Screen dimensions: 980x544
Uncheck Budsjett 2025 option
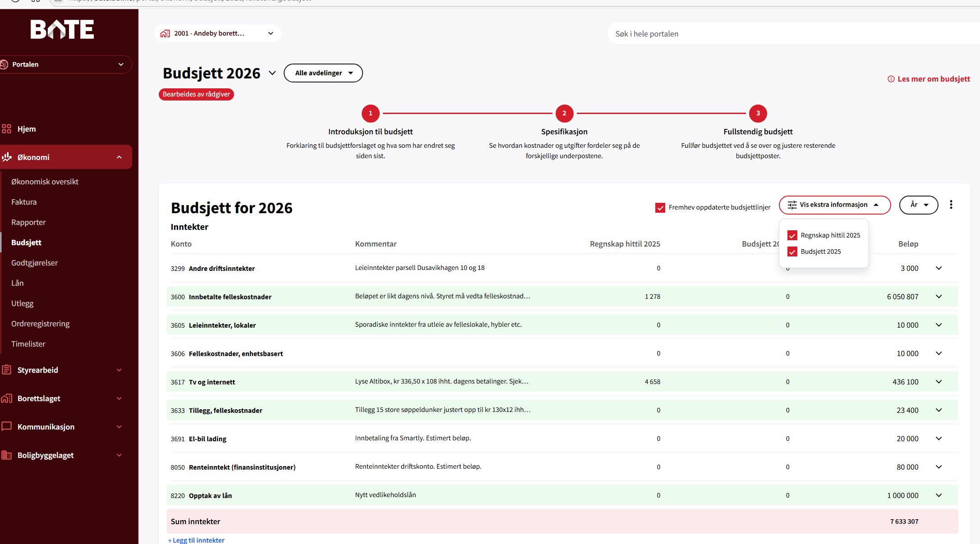click(792, 251)
